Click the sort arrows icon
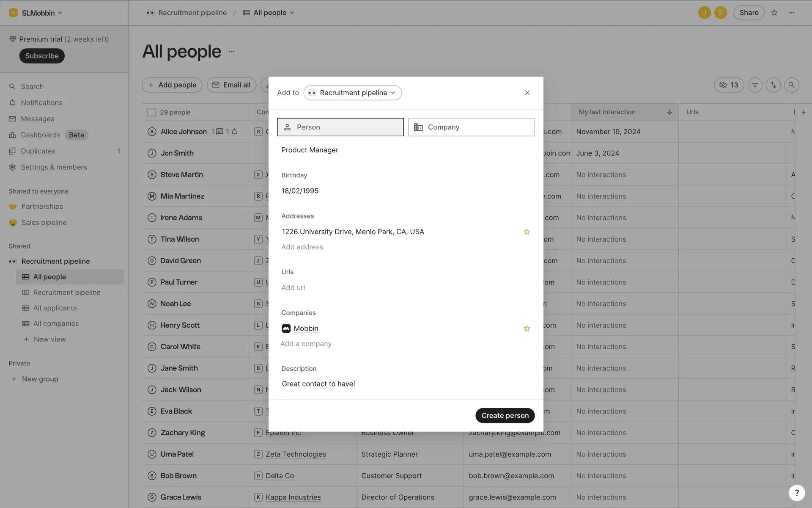The image size is (812, 508). [x=773, y=85]
